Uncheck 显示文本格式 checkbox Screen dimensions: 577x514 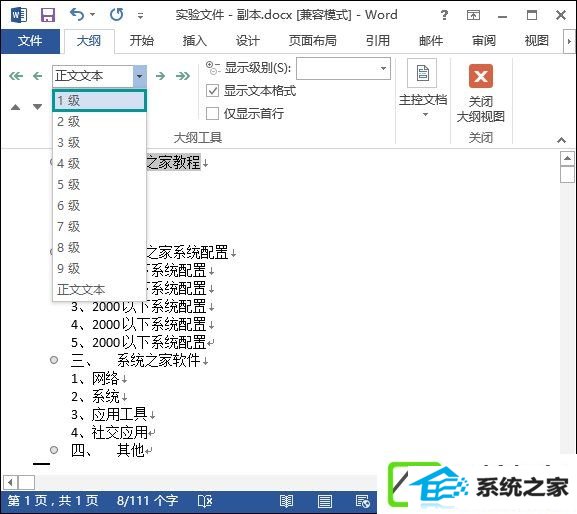click(212, 91)
